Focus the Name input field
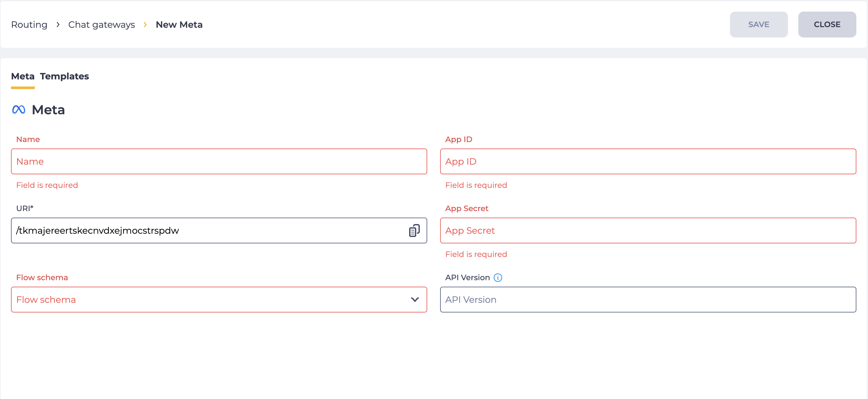This screenshot has width=868, height=399. pyautogui.click(x=219, y=161)
